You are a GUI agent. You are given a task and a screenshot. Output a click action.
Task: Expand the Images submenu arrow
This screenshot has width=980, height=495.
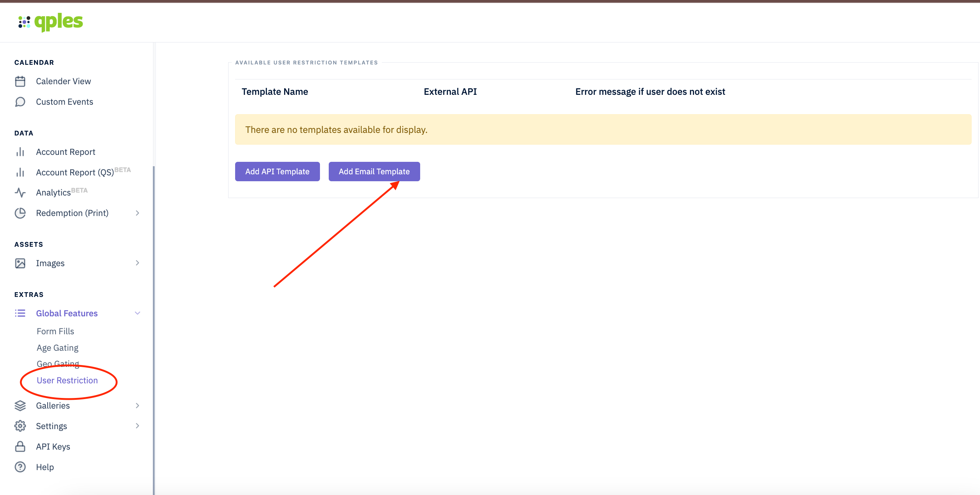137,263
